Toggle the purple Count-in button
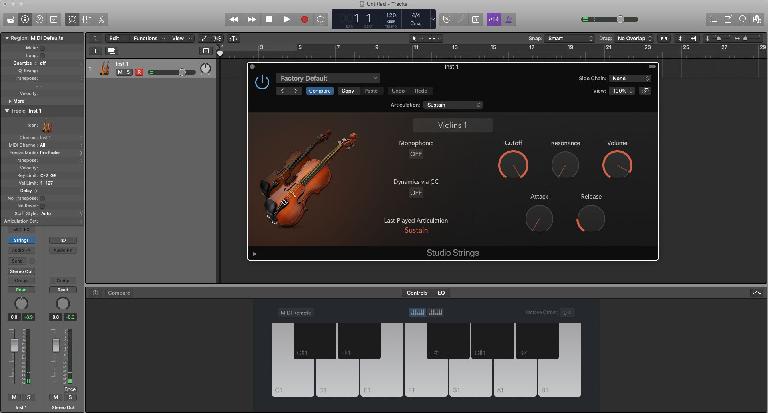Image resolution: width=768 pixels, height=413 pixels. click(493, 20)
